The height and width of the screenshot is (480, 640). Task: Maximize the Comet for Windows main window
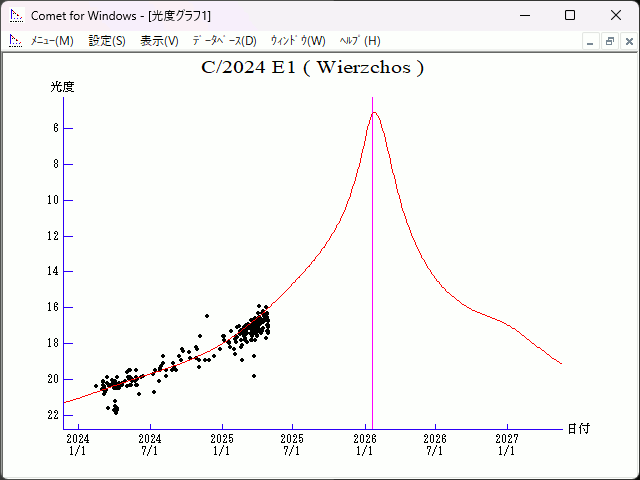[570, 16]
